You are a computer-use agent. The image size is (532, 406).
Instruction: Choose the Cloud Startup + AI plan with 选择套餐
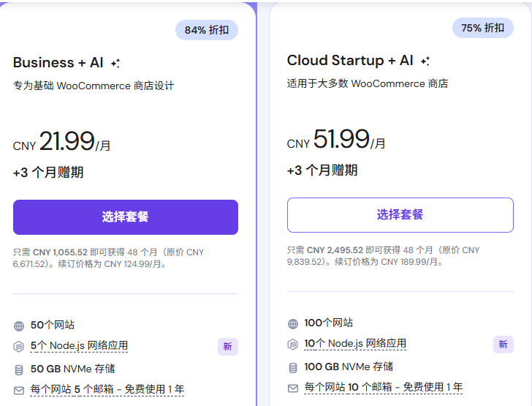tap(400, 215)
